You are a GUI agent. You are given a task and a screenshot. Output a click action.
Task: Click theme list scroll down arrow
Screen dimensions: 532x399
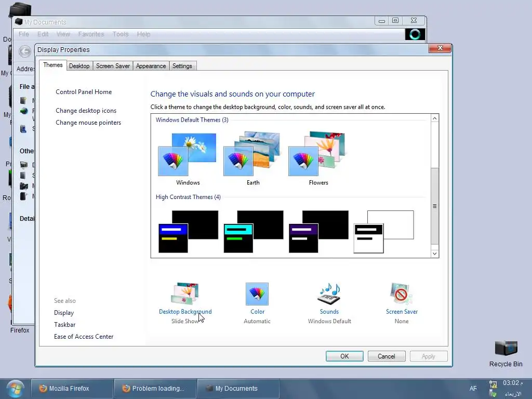tap(435, 254)
